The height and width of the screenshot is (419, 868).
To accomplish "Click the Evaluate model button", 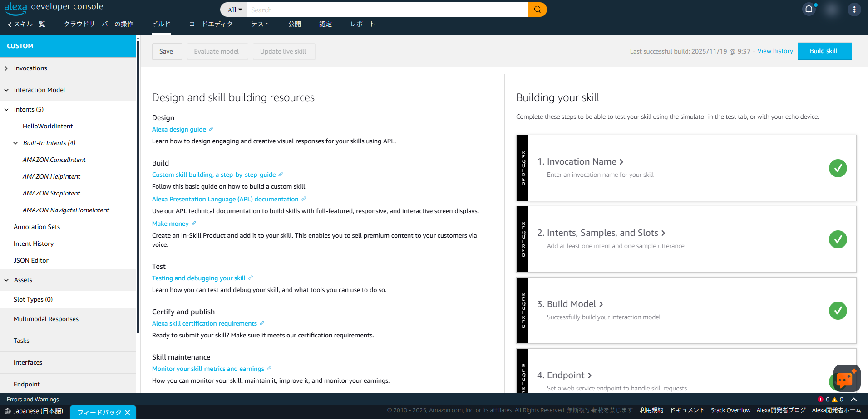I will point(217,51).
